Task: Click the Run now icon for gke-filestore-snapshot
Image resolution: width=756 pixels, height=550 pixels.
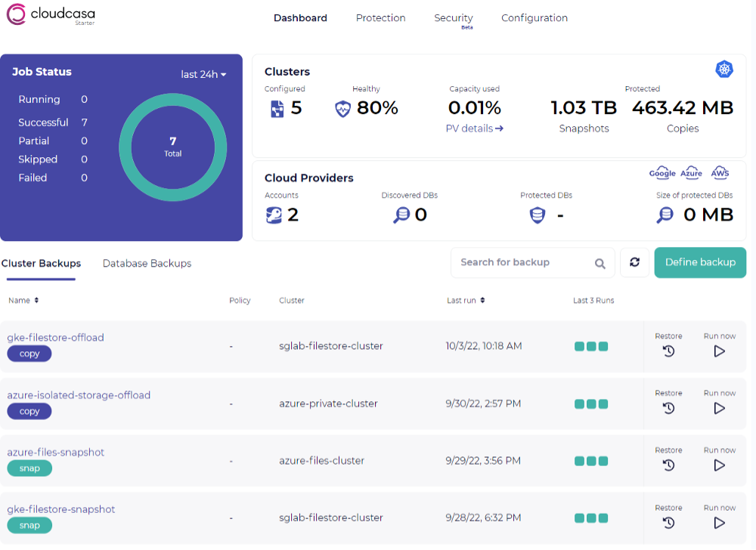Action: click(719, 522)
